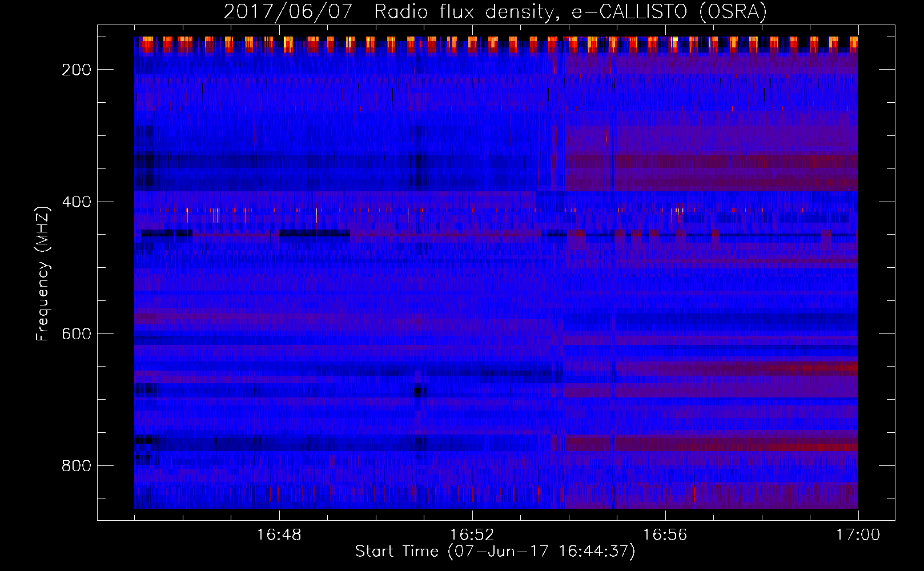Image resolution: width=924 pixels, height=571 pixels.
Task: Click the 800 frequency tick label
Action: pos(77,466)
